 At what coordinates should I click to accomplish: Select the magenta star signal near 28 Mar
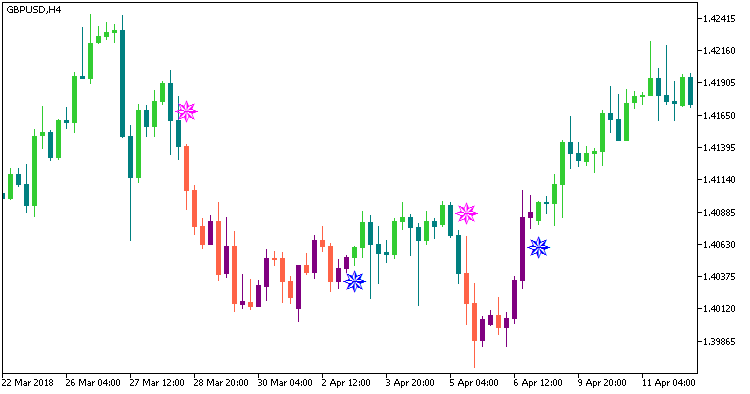(186, 111)
